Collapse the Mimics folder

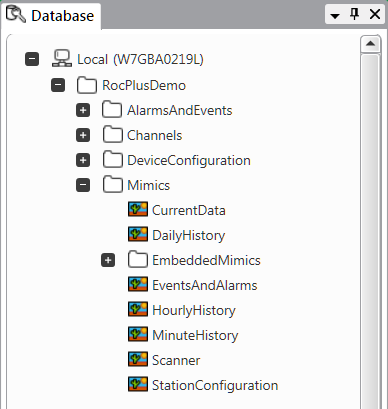(x=83, y=185)
